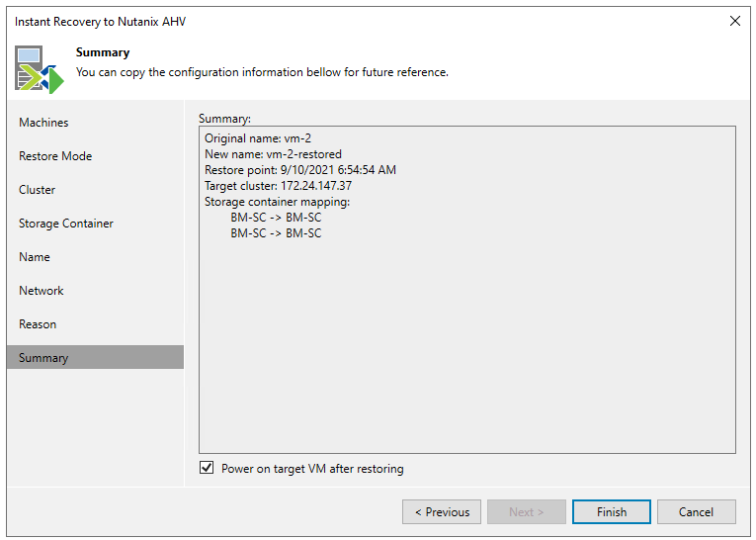The image size is (756, 540).
Task: Close the Instant Recovery dialog
Action: click(735, 21)
